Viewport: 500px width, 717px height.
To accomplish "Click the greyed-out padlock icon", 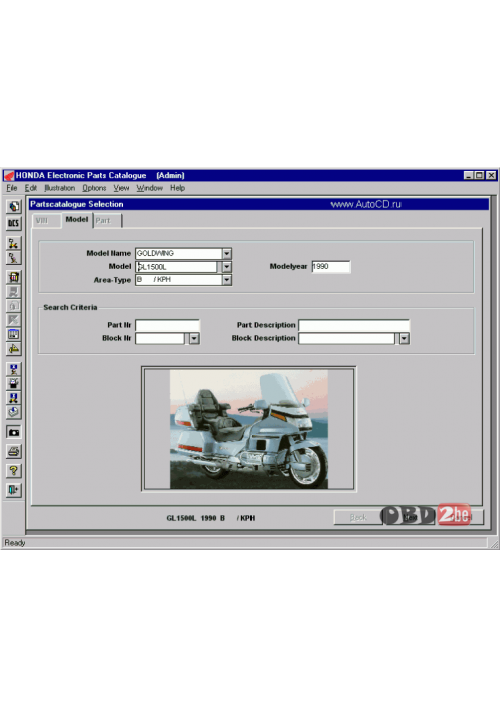I will [13, 305].
